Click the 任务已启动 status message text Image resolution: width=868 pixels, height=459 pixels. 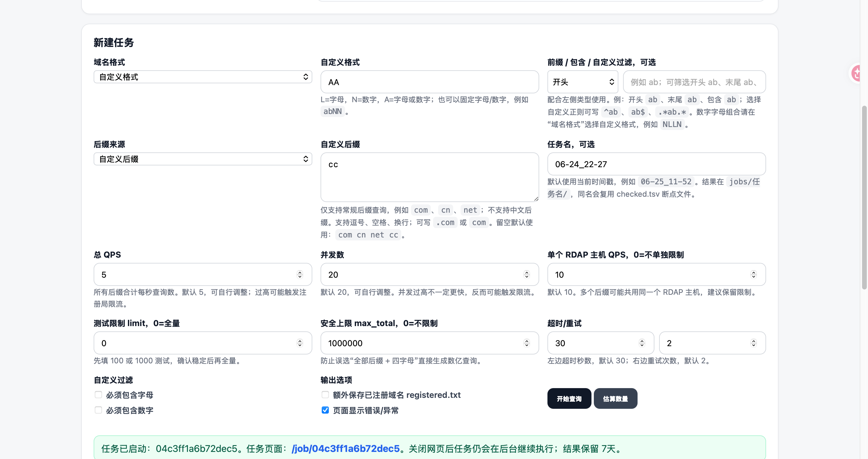click(x=362, y=449)
